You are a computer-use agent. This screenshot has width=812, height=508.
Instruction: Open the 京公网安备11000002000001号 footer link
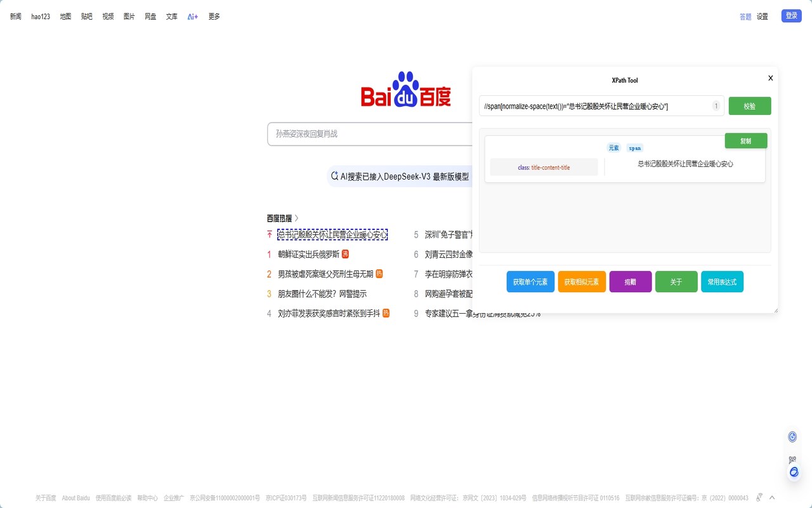225,498
